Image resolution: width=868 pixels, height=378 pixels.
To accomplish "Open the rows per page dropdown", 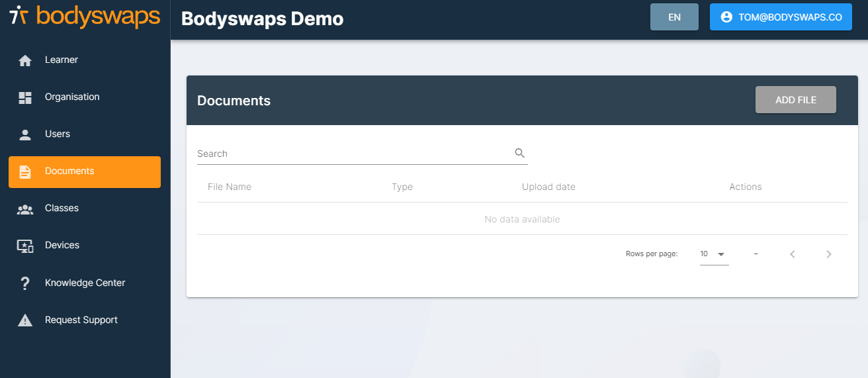I will [x=714, y=254].
